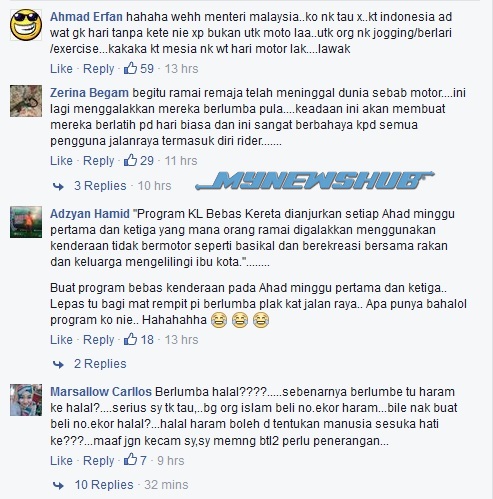
Task: Click reply arrow icon beside 2 Replies
Action: (x=58, y=364)
